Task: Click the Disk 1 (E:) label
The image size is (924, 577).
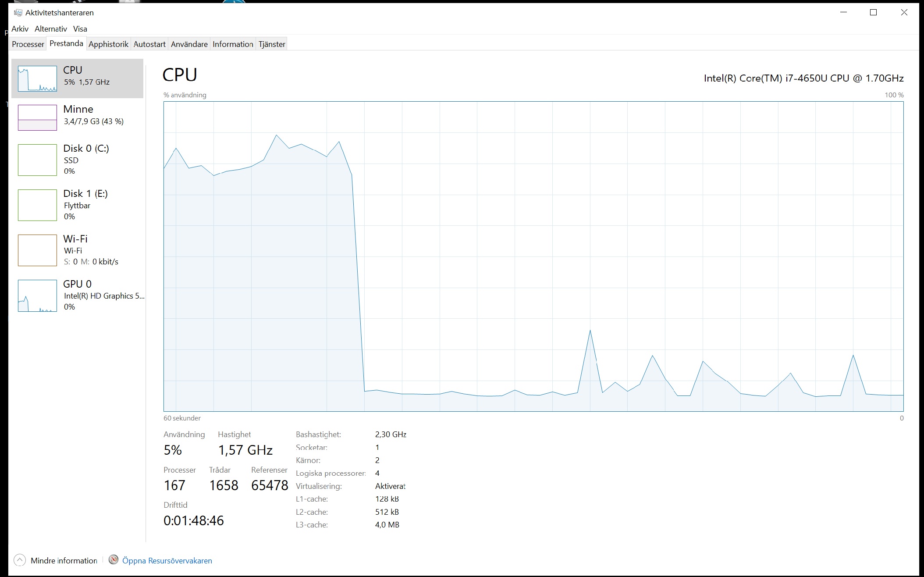Action: 85,193
